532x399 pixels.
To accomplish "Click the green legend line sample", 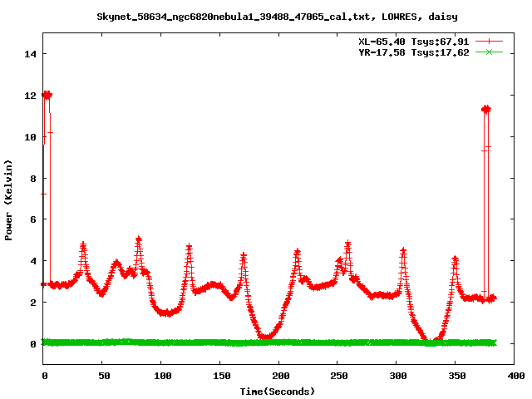I will [x=489, y=52].
